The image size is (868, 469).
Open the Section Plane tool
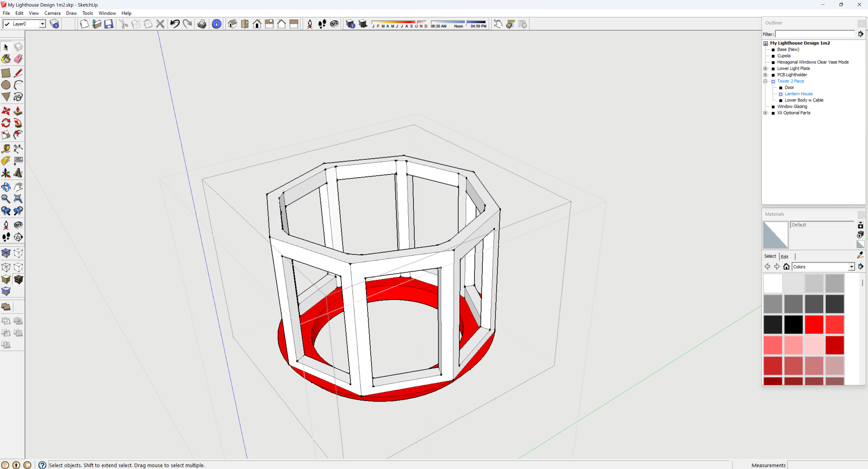(18, 237)
